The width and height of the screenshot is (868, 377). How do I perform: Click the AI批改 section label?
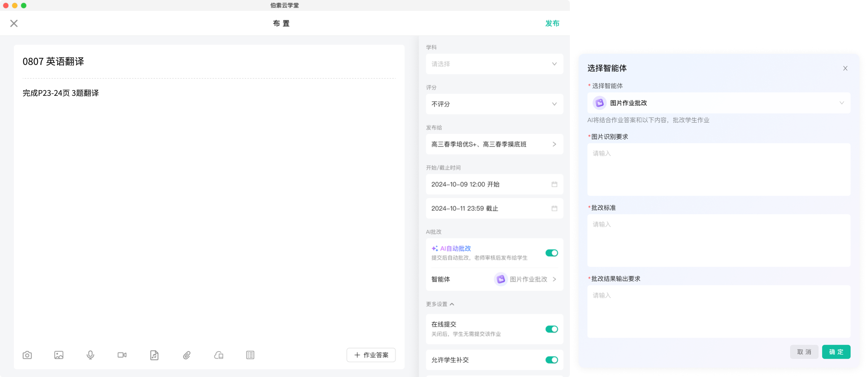coord(433,232)
